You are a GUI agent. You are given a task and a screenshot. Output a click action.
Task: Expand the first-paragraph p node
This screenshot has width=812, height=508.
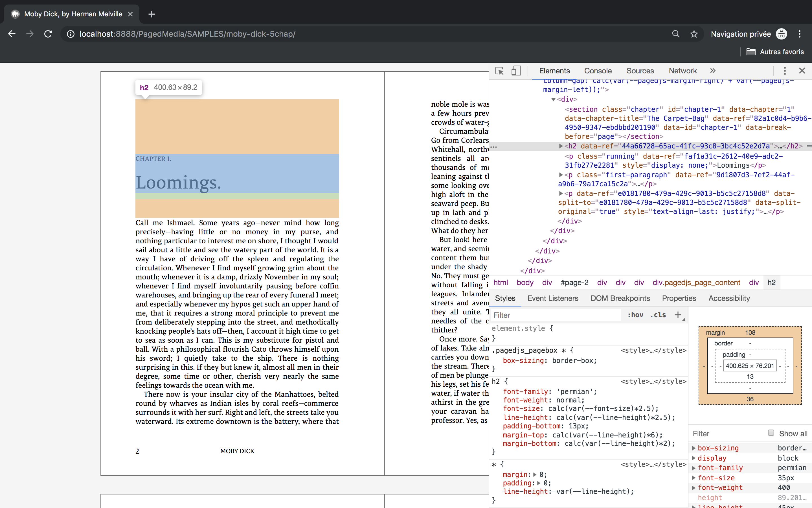tap(561, 175)
